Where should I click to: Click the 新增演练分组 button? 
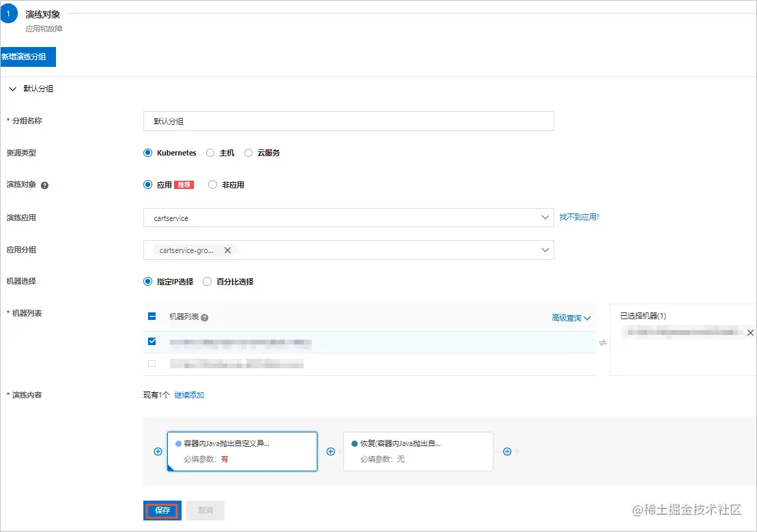pos(28,57)
